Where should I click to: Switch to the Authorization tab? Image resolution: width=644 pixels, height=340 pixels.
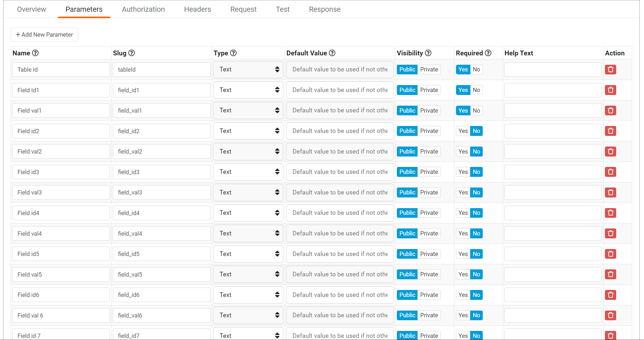click(143, 9)
